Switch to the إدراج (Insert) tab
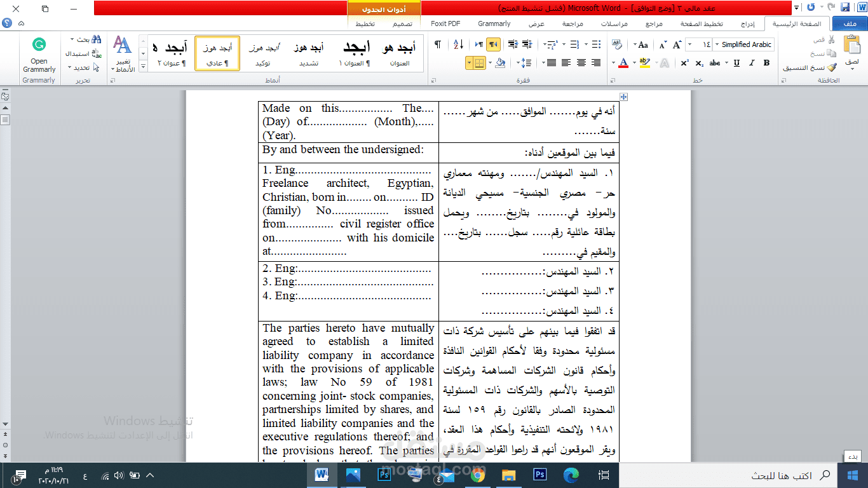868x488 pixels. [x=748, y=24]
